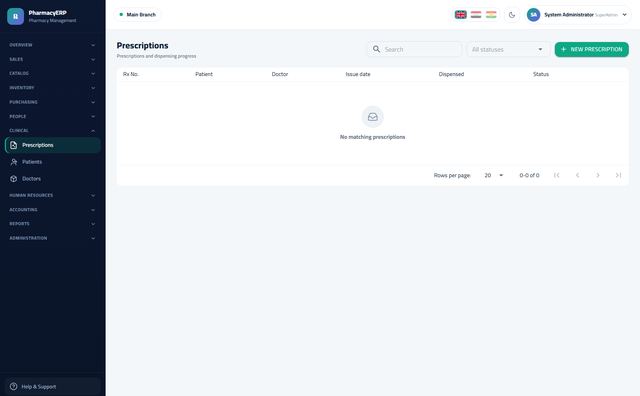
Task: Expand the Human Resources sidebar section
Action: click(52, 195)
